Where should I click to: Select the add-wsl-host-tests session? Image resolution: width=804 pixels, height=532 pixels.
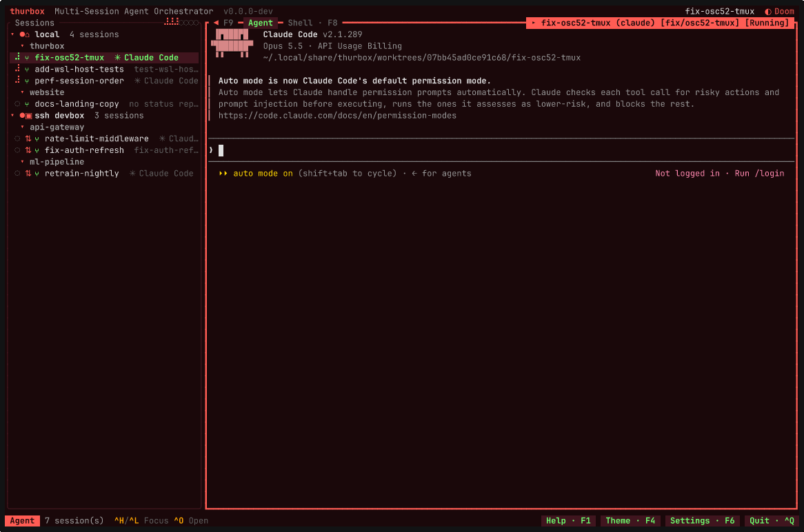104,69
